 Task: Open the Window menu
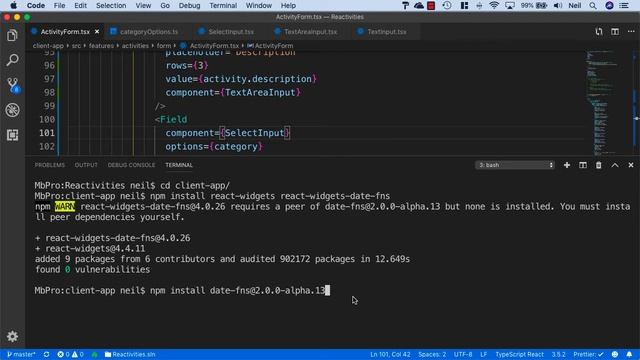[x=258, y=5]
